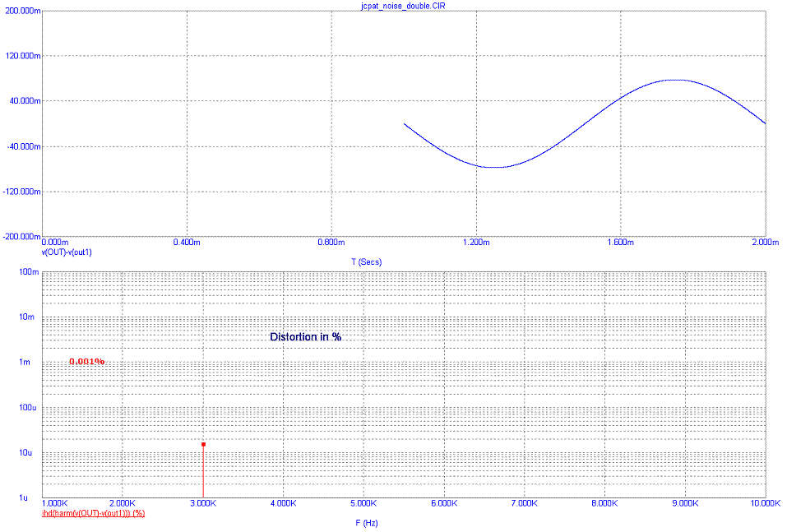The image size is (787, 532).
Task: Click the 1.600m time axis label
Action: (x=621, y=243)
